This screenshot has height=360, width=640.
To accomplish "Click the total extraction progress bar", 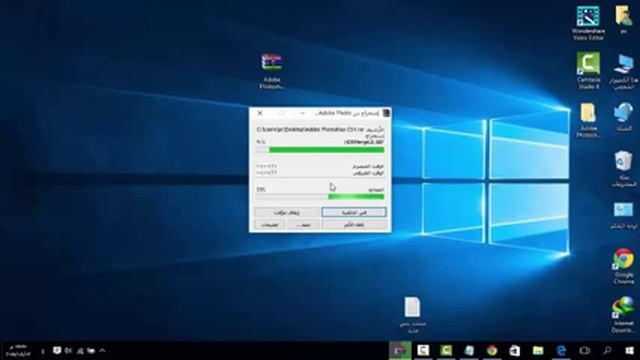I will pos(320,197).
